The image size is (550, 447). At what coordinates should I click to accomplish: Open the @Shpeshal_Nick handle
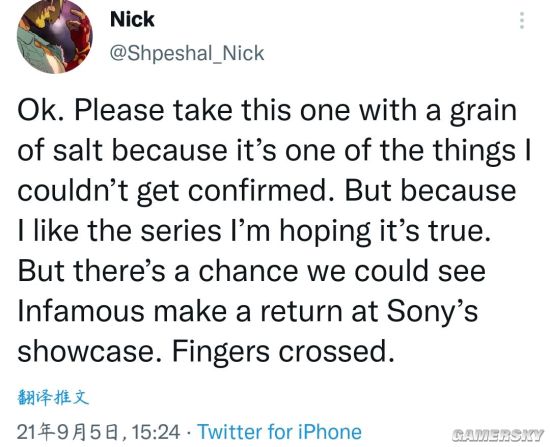click(x=187, y=53)
